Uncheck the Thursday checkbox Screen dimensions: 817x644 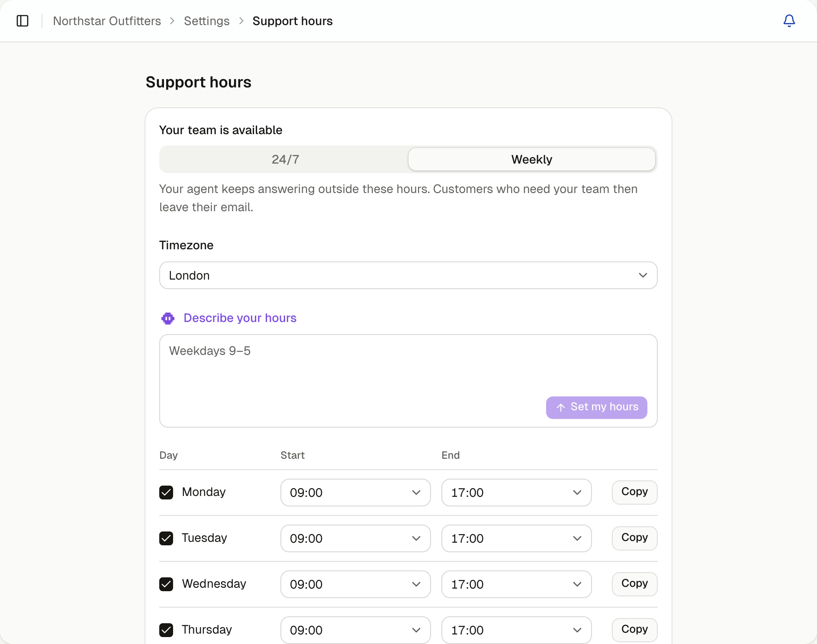point(166,630)
